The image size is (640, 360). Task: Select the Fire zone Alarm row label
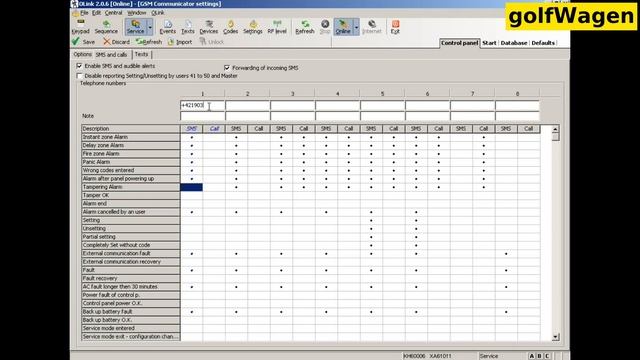pos(131,154)
